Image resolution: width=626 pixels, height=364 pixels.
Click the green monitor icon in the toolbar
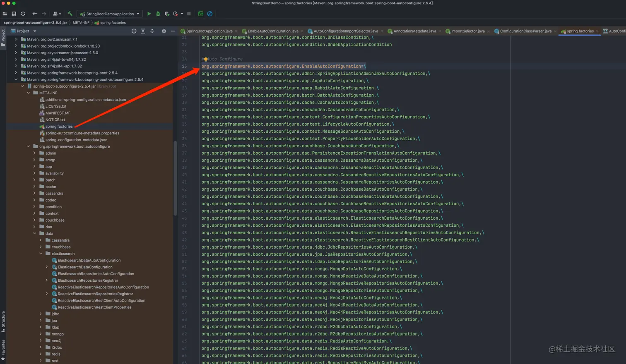coord(201,14)
